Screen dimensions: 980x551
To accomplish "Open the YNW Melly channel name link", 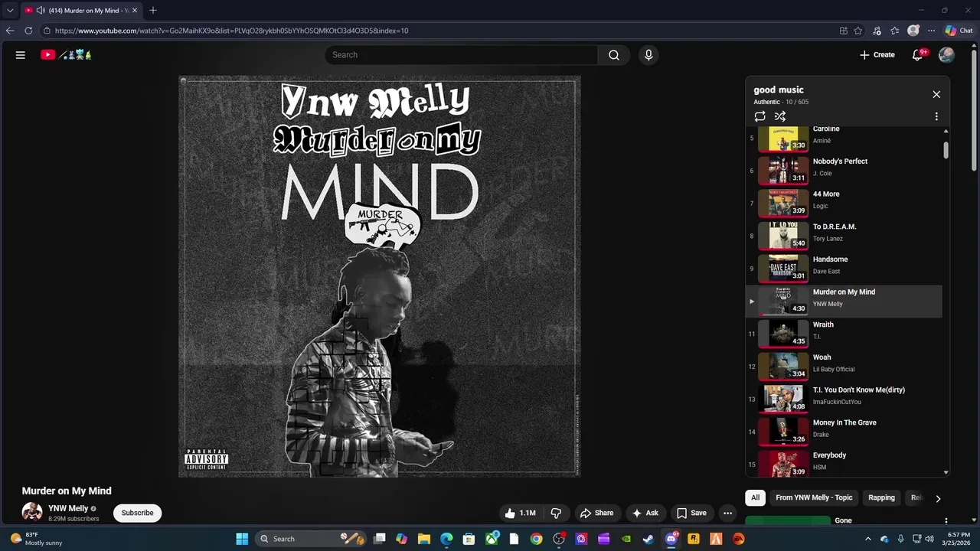I will (x=68, y=508).
